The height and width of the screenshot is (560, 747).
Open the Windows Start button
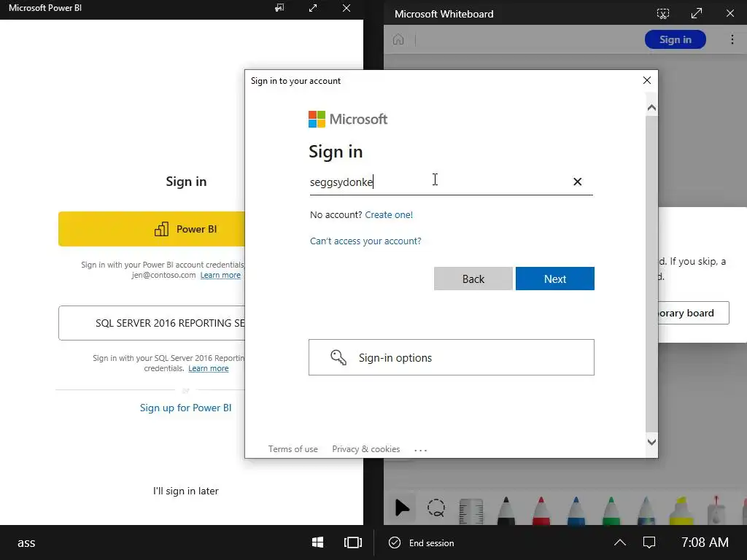point(318,542)
